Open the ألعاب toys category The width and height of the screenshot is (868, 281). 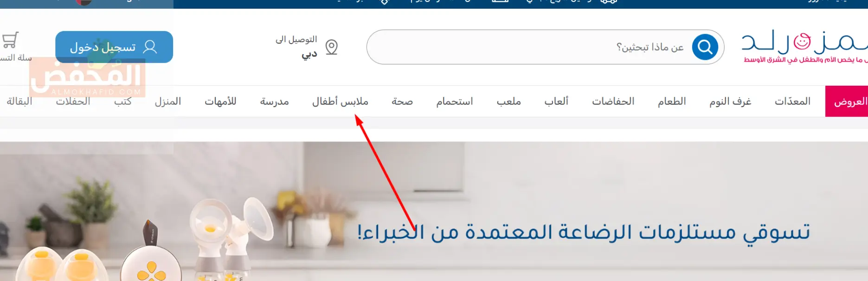click(x=556, y=101)
